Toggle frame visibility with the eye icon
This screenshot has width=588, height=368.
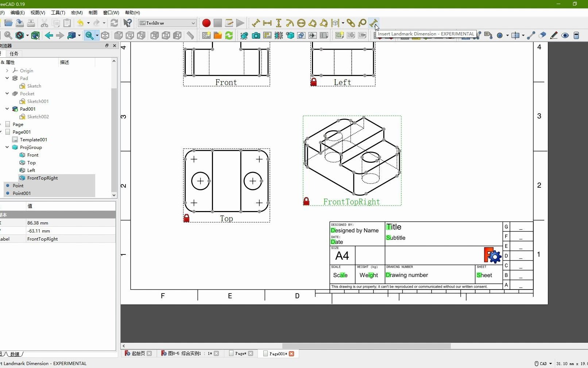click(x=565, y=35)
